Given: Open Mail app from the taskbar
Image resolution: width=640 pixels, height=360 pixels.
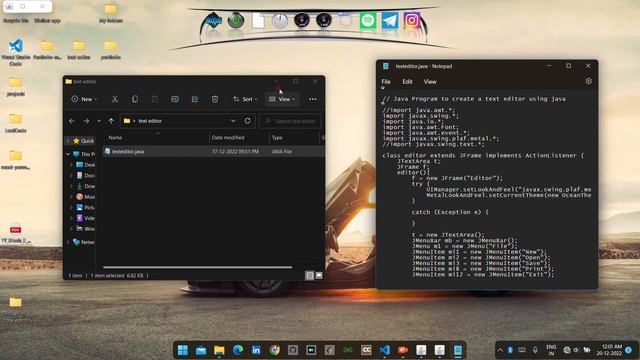Looking at the screenshot, I should pyautogui.click(x=201, y=350).
